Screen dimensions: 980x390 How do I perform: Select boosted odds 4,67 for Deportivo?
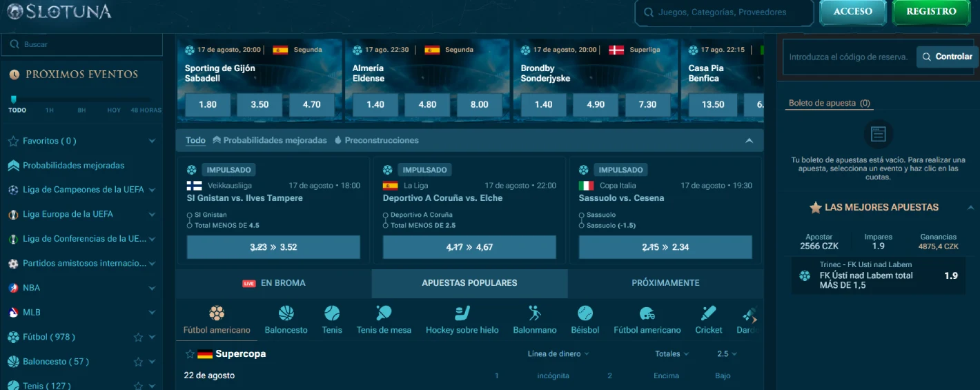click(469, 247)
